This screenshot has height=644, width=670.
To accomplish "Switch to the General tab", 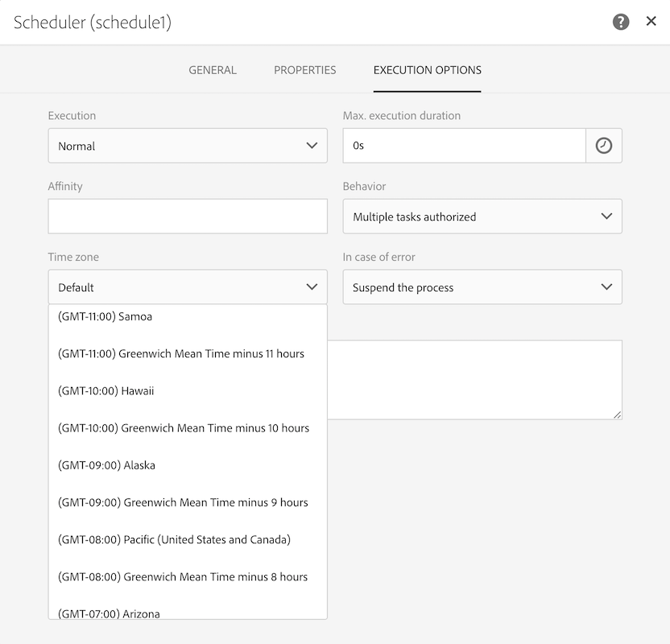I will tap(213, 70).
